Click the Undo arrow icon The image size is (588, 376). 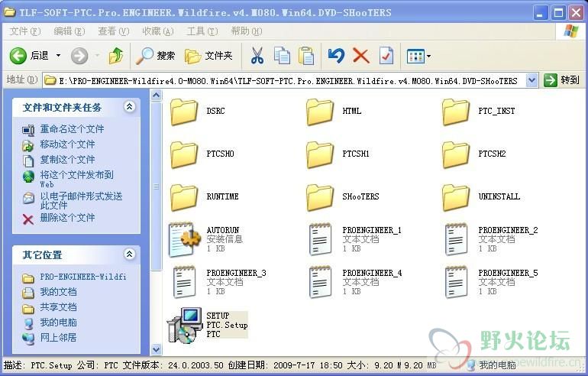(x=336, y=56)
